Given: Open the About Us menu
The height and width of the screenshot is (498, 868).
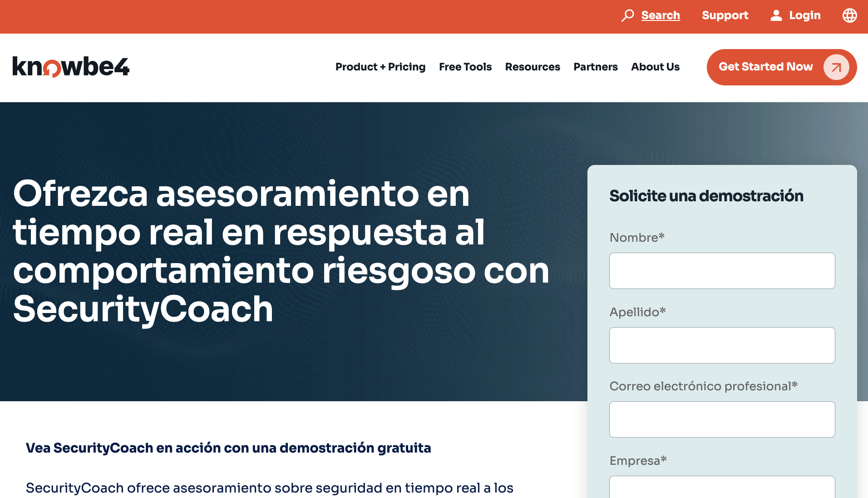Looking at the screenshot, I should pos(655,67).
